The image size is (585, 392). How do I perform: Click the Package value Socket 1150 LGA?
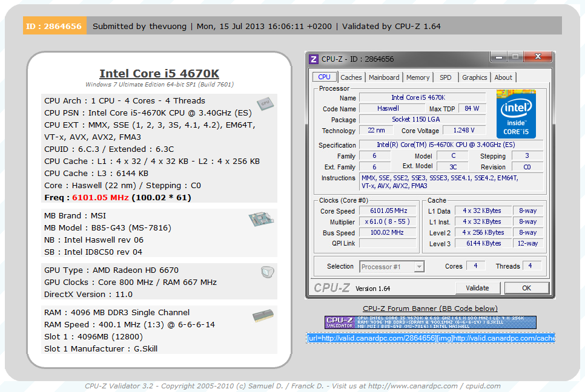point(422,119)
